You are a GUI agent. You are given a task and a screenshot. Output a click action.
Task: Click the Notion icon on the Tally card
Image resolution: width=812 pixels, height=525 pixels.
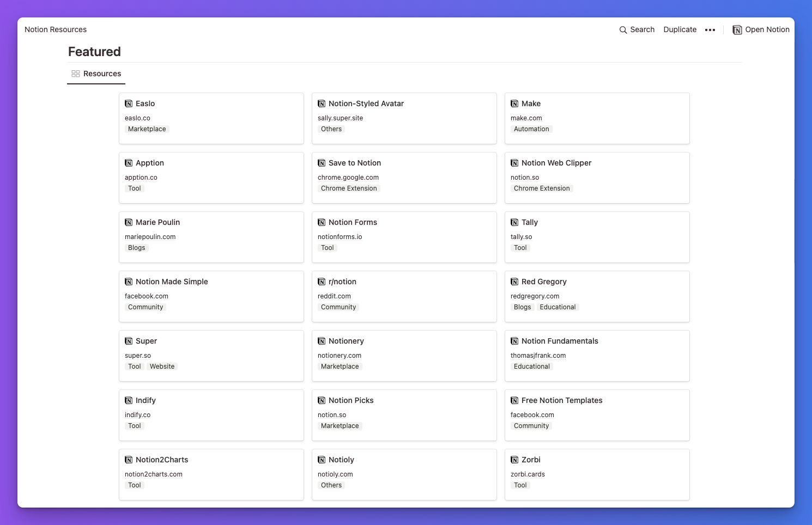514,222
